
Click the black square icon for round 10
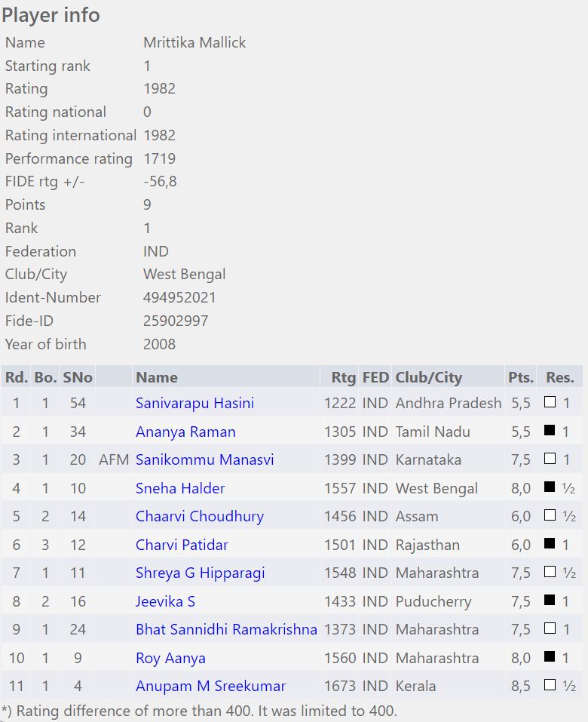(x=550, y=657)
